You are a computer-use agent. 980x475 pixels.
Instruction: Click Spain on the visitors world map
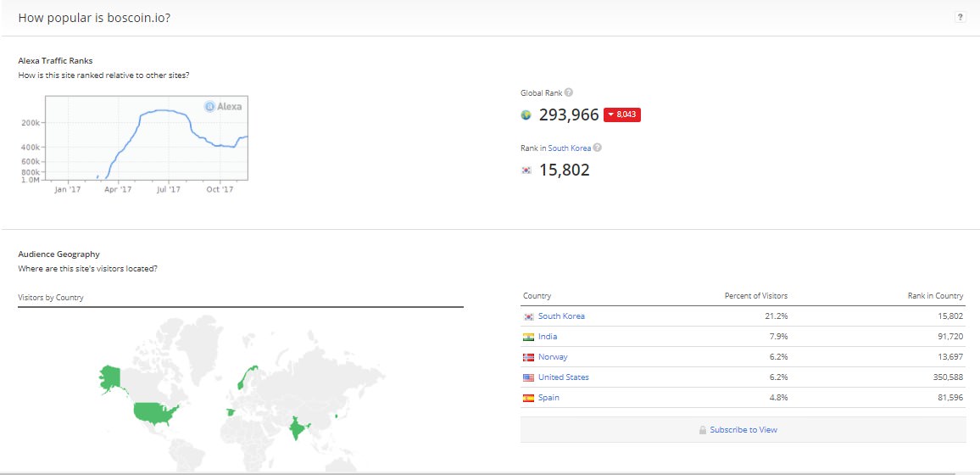231,412
